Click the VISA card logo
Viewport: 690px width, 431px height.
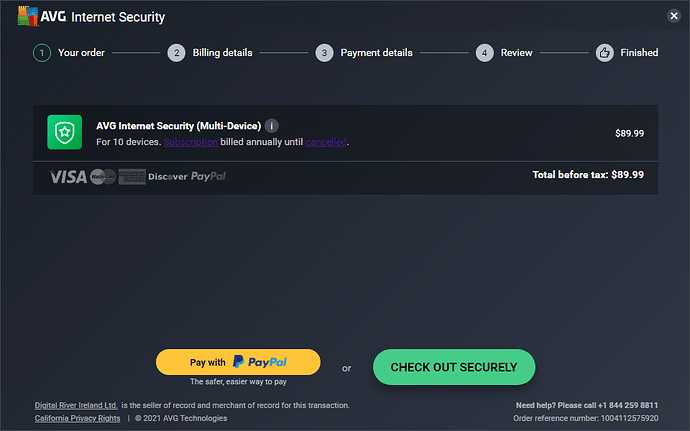pyautogui.click(x=68, y=176)
